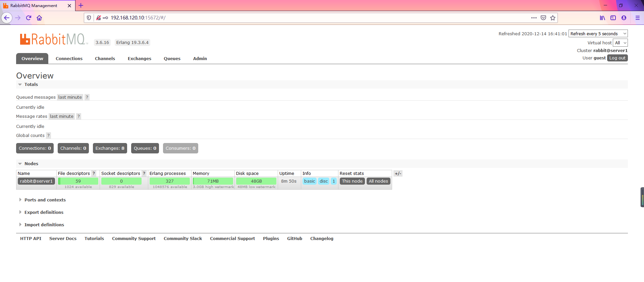Viewport: 644px width, 282px height.
Task: Open the Tutorials footer link
Action: click(94, 239)
